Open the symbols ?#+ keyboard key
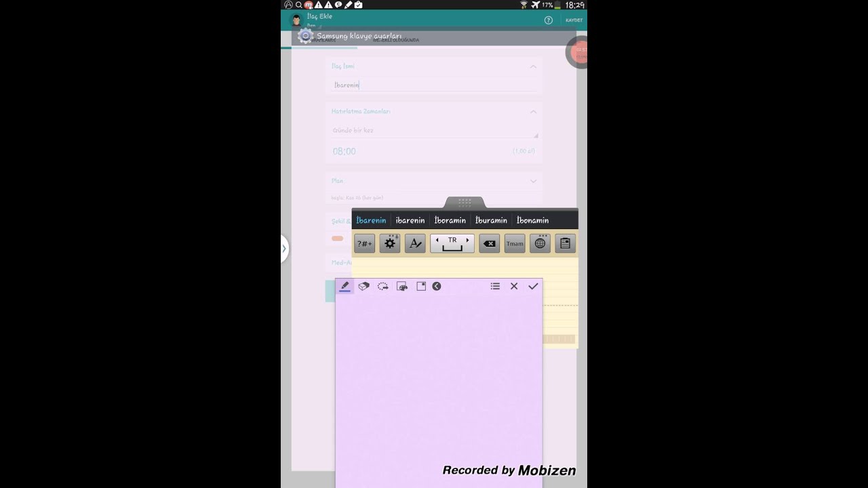Viewport: 868px width, 488px height. [364, 243]
